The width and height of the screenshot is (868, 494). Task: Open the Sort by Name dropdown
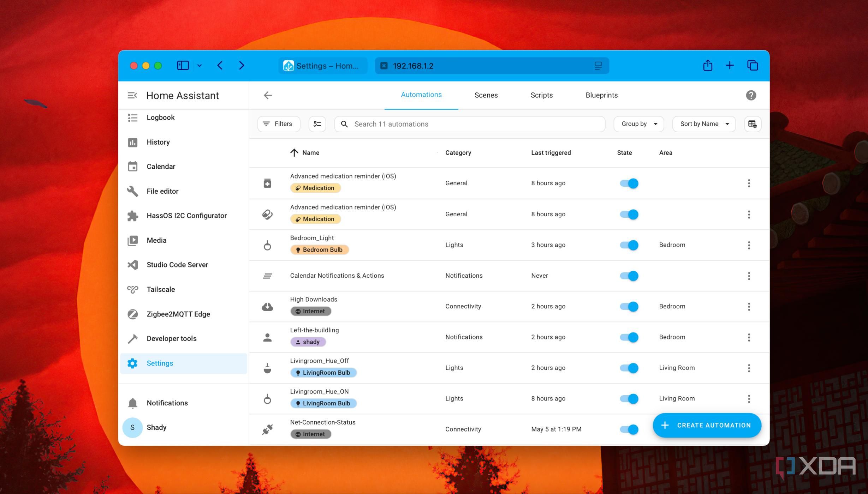click(704, 124)
